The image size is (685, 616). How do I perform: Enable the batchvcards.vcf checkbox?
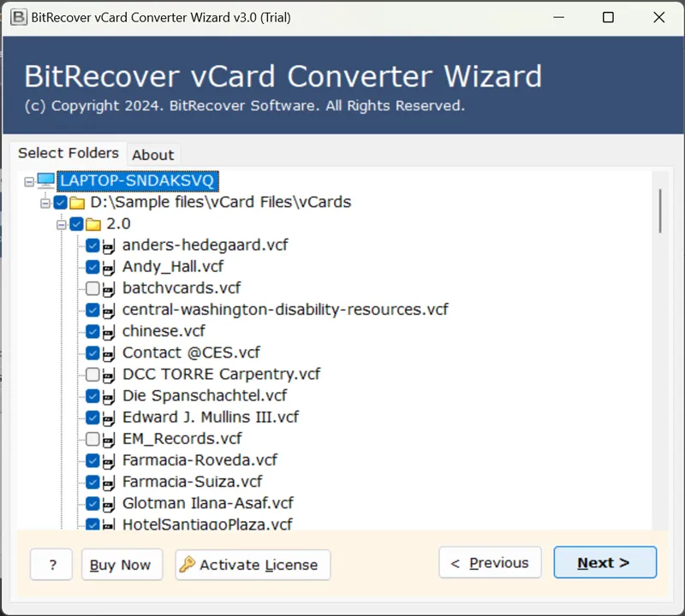pyautogui.click(x=92, y=288)
